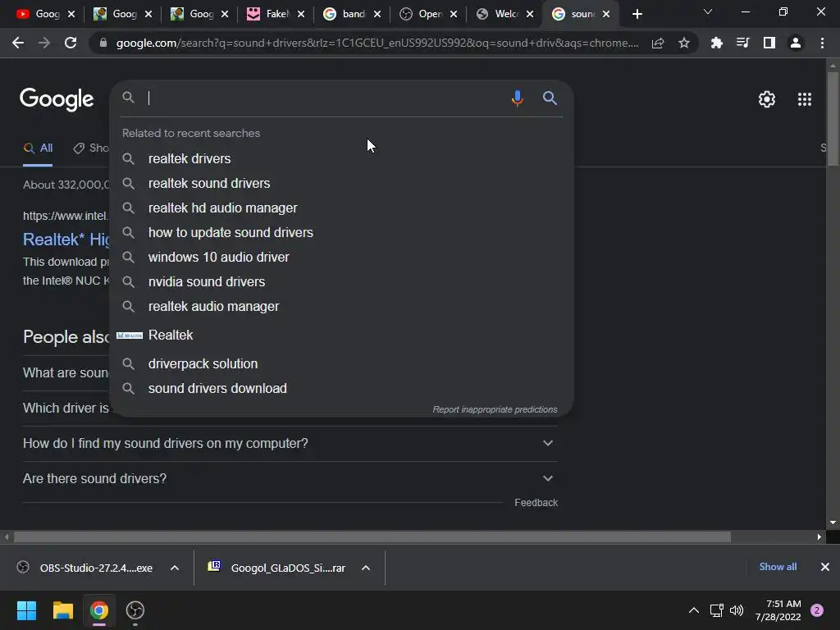Open OBS-Studio-27.2.4 exe download
The width and height of the screenshot is (840, 630).
coord(97,568)
